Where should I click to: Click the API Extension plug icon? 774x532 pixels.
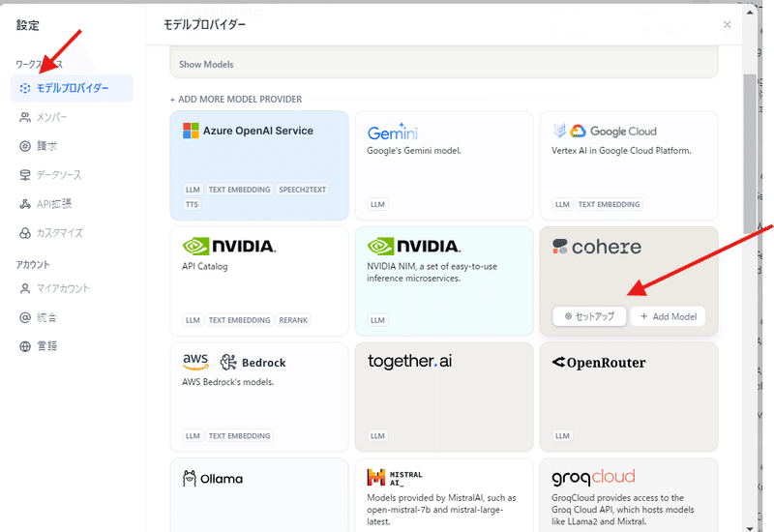(x=25, y=204)
